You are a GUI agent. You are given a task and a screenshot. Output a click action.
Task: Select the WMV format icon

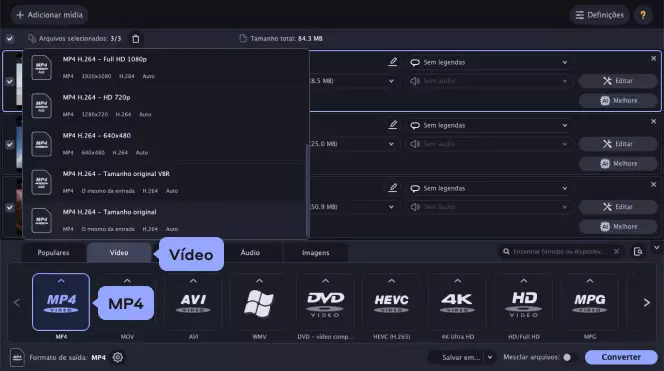tap(259, 302)
